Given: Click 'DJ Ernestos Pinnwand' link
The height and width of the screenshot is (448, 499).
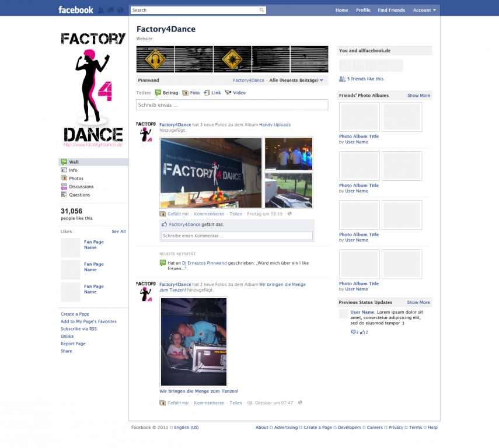Looking at the screenshot, I should (x=204, y=263).
